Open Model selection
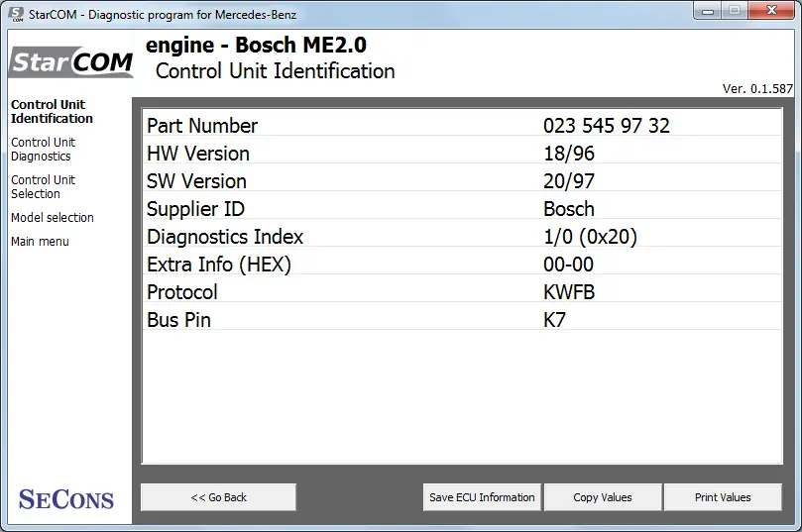The width and height of the screenshot is (802, 532). (53, 218)
